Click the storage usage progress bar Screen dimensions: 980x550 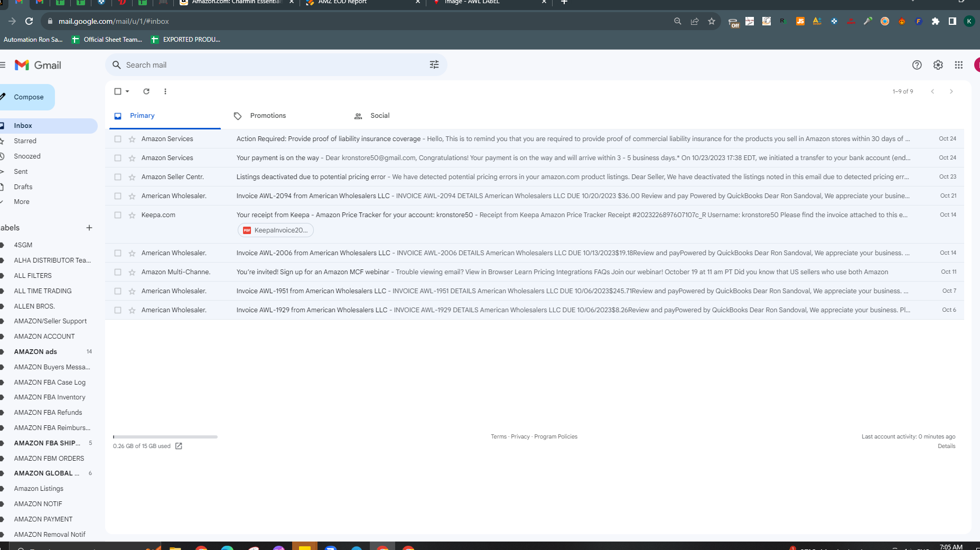pos(165,437)
